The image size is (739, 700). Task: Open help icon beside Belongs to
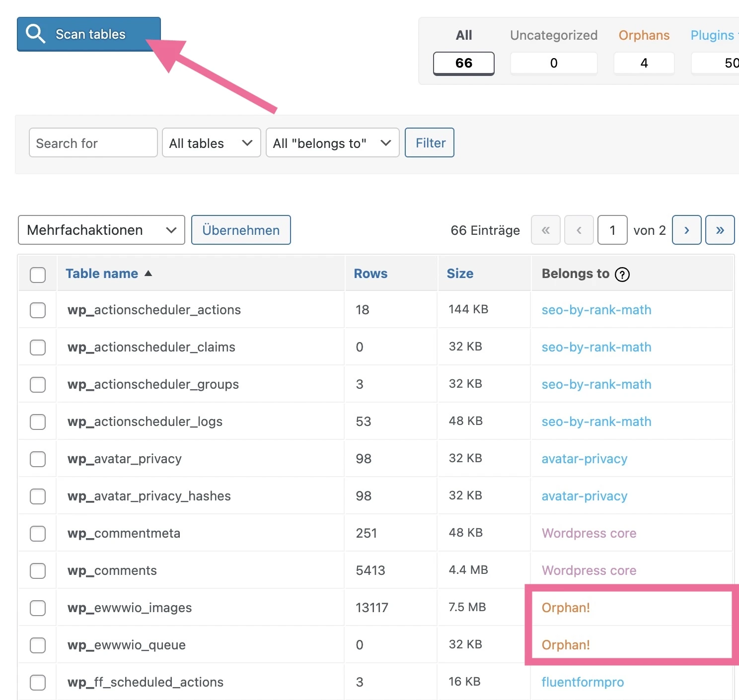pos(622,275)
